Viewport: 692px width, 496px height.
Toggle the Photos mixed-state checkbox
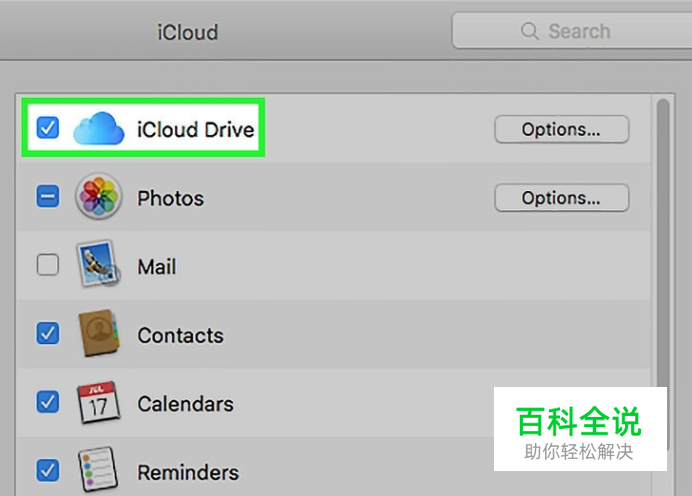tap(47, 196)
